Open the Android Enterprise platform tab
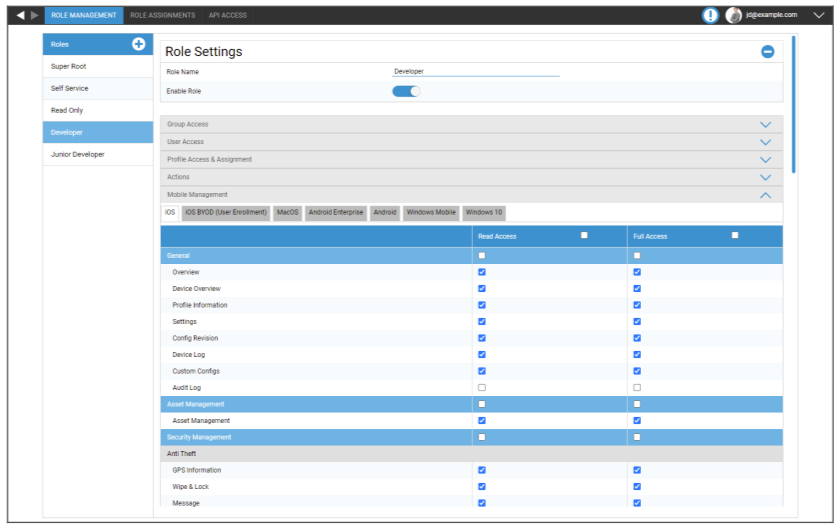Image resolution: width=837 pixels, height=527 pixels. tap(336, 212)
